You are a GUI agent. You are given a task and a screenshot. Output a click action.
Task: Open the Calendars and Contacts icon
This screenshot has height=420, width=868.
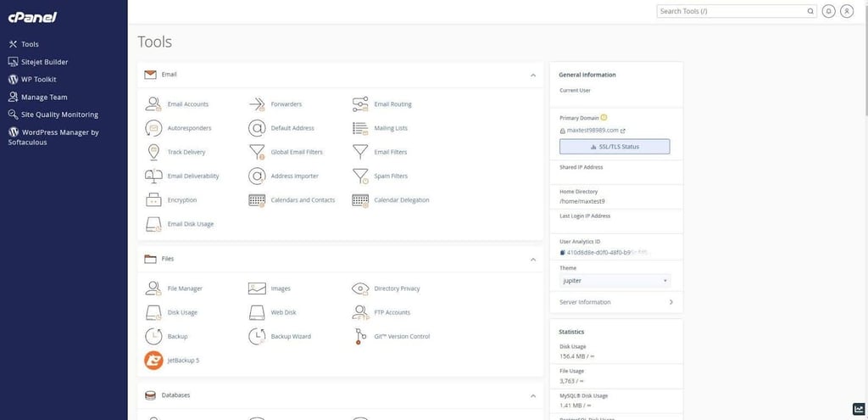point(257,200)
